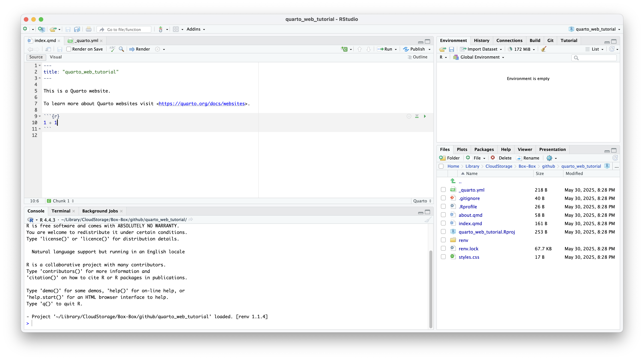Open the quarto.org docs websites link

tap(202, 104)
